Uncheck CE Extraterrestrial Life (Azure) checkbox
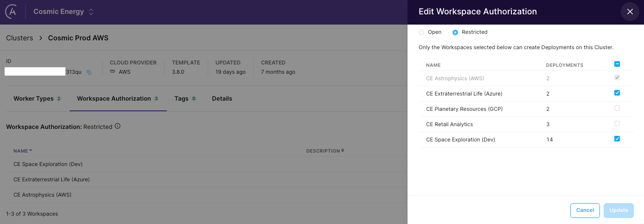 click(617, 93)
